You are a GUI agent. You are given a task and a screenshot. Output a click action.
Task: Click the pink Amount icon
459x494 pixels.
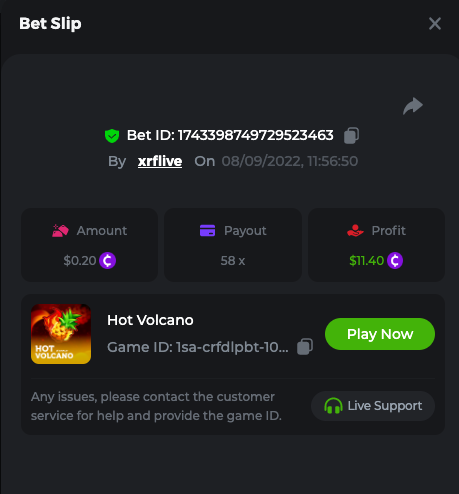[60, 231]
